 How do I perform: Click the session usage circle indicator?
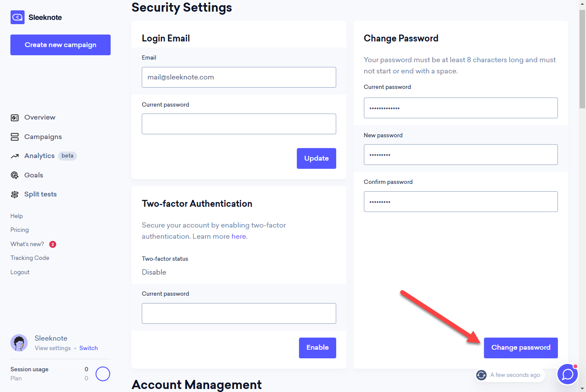(x=103, y=374)
